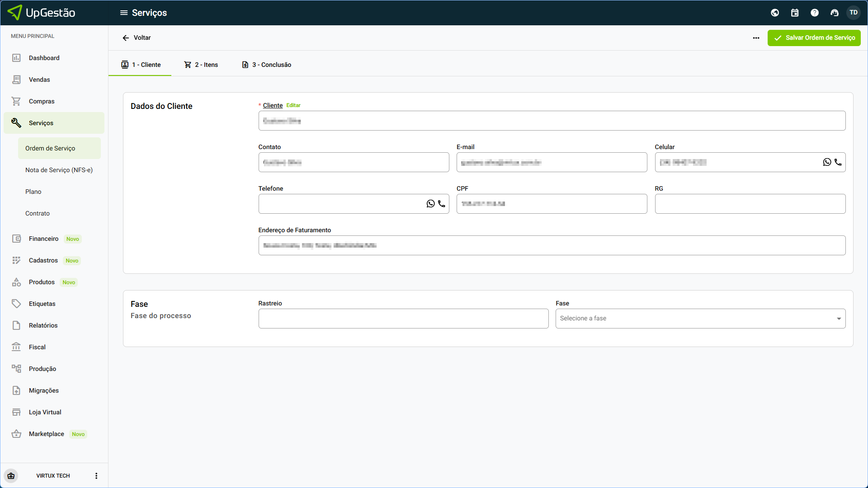
Task: Open three-dot options next to Salvar button
Action: pos(756,38)
